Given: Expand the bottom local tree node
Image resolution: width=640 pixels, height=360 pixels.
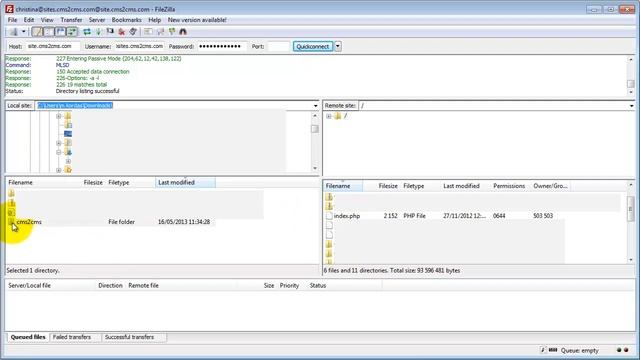Looking at the screenshot, I should coord(58,170).
